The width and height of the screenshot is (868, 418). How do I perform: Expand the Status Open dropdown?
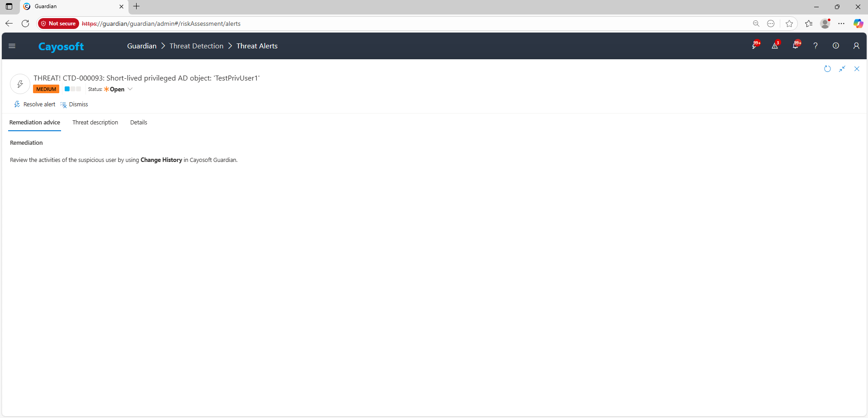pyautogui.click(x=130, y=89)
